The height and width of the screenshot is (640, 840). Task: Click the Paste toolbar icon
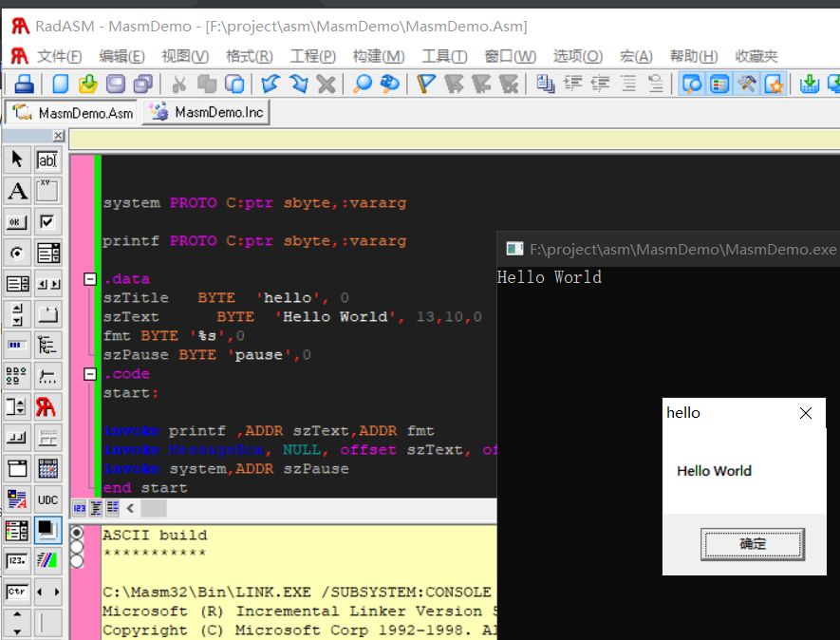[236, 85]
